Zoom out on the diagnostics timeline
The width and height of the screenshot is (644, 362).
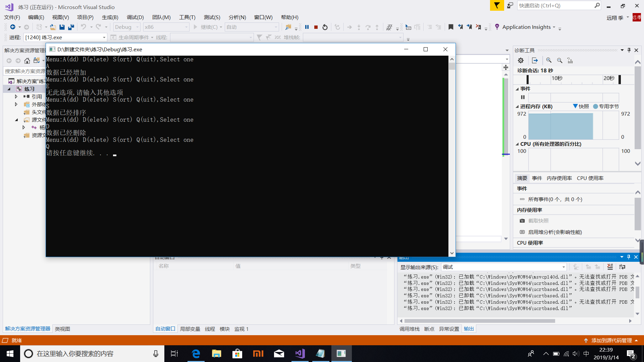click(x=559, y=60)
